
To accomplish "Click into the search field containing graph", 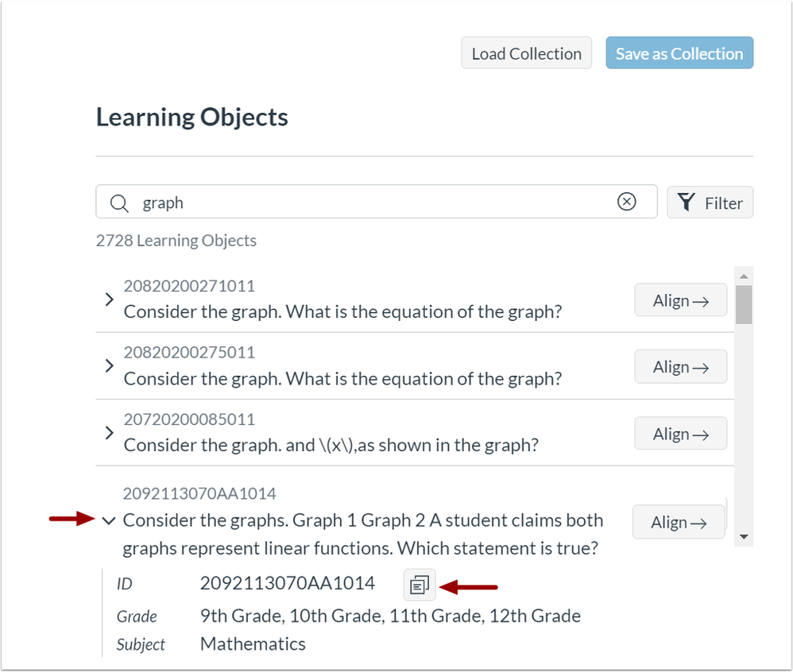I will [373, 203].
